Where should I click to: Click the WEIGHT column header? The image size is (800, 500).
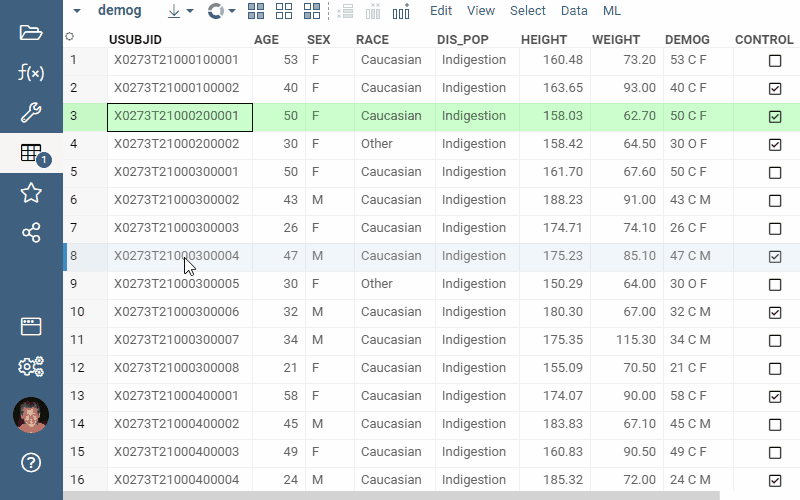(x=616, y=40)
